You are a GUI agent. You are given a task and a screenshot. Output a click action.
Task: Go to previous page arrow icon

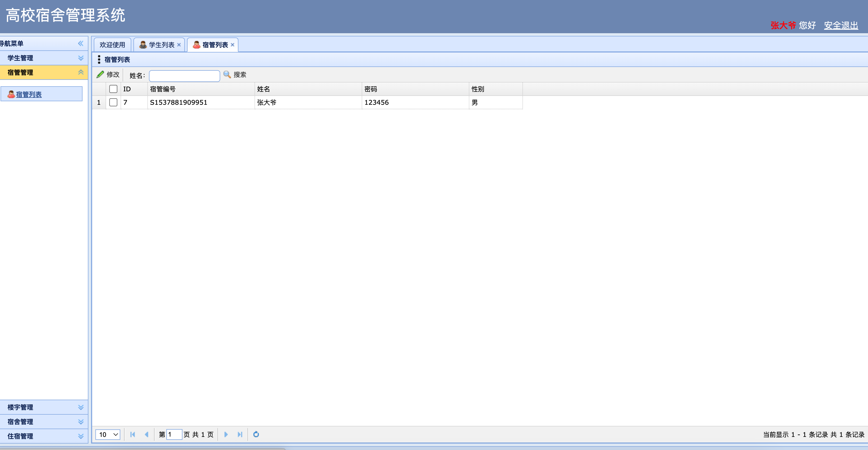tap(147, 434)
